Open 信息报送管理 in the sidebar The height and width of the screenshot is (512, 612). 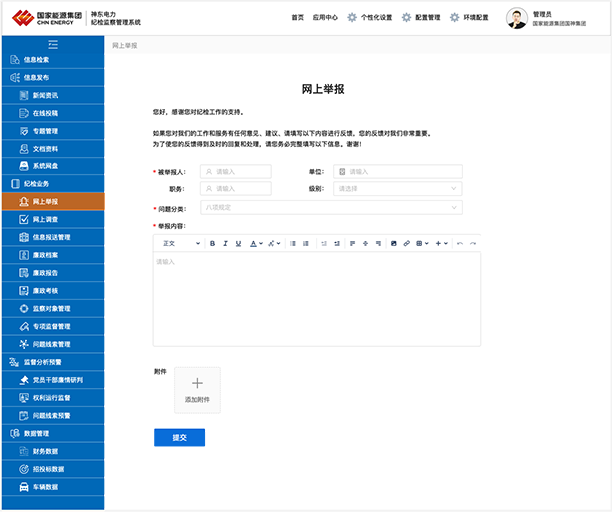tap(53, 237)
